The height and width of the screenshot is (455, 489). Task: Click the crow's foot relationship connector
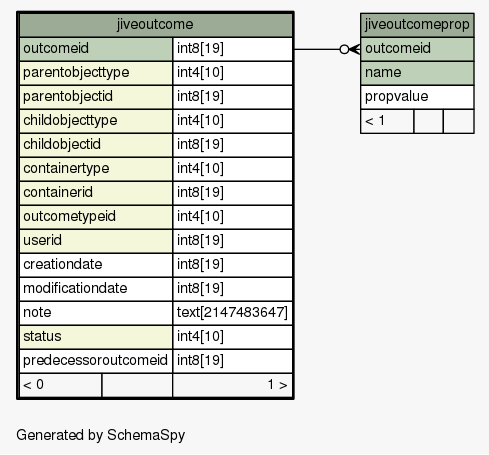pos(350,49)
